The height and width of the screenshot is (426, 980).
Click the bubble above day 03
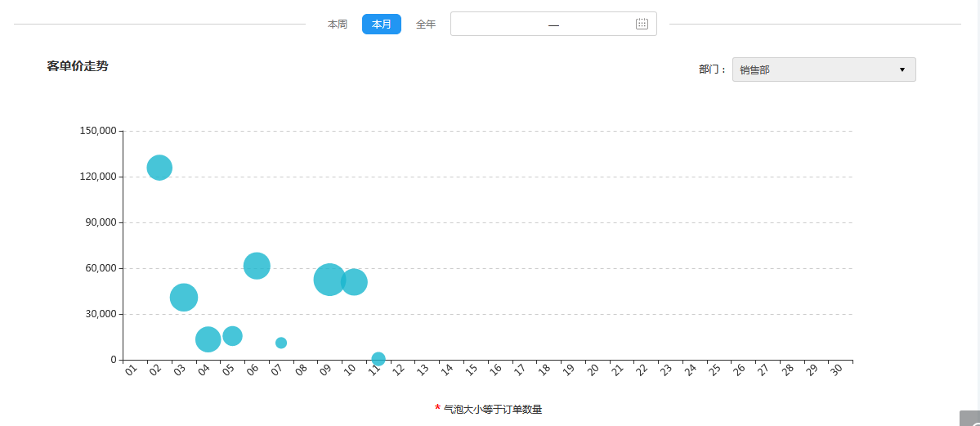(x=184, y=297)
